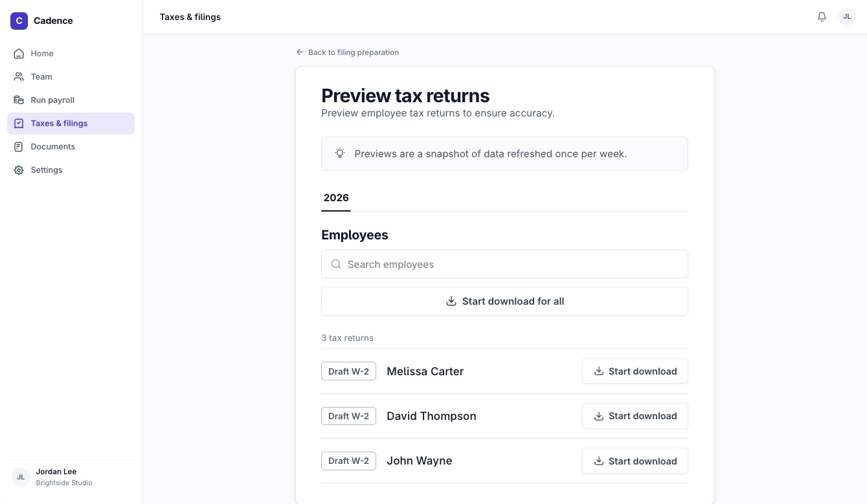Image resolution: width=867 pixels, height=504 pixels.
Task: Open the JL avatar in top bar
Action: pos(847,17)
